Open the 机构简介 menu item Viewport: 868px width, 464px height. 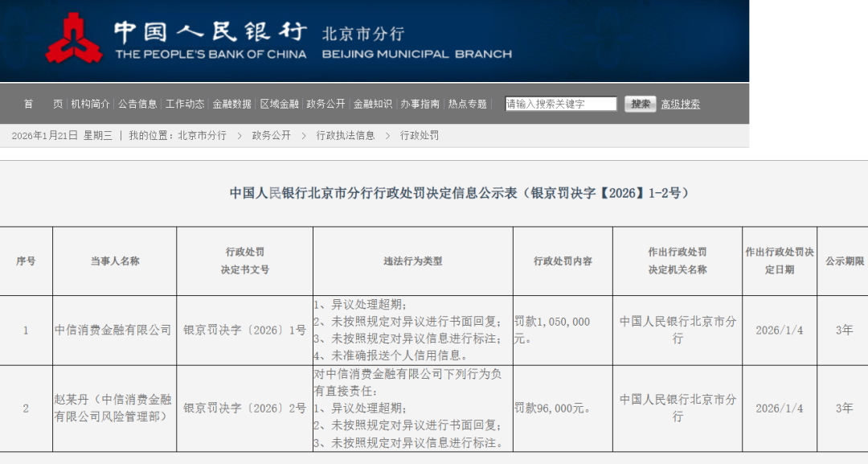coord(90,104)
